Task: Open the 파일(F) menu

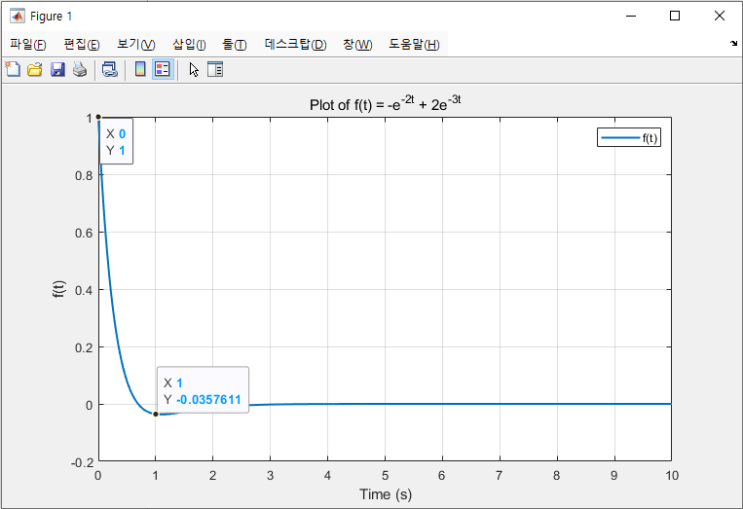Action: click(28, 45)
